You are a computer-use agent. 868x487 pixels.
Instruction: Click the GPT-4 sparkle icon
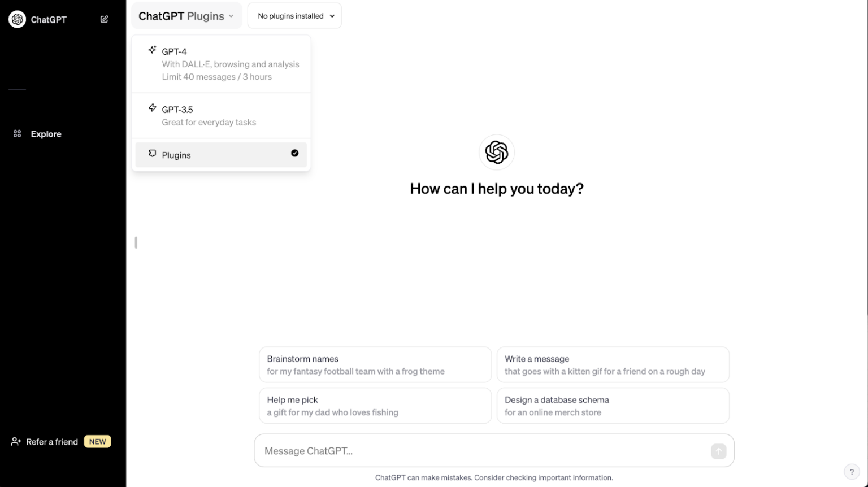click(x=152, y=50)
